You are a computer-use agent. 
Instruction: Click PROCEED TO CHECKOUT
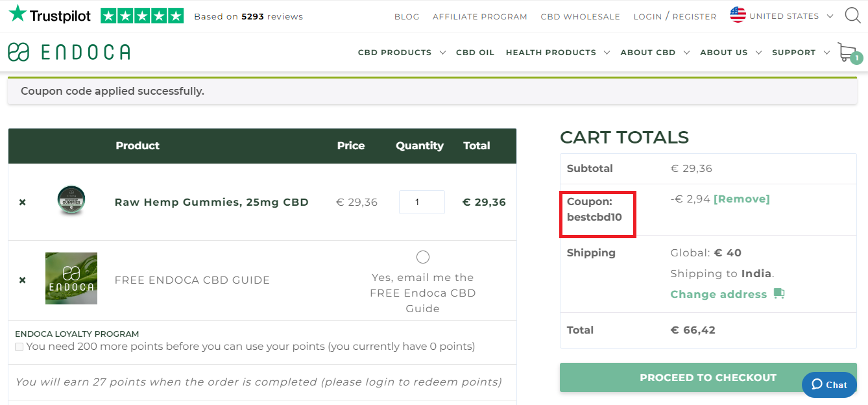point(707,377)
